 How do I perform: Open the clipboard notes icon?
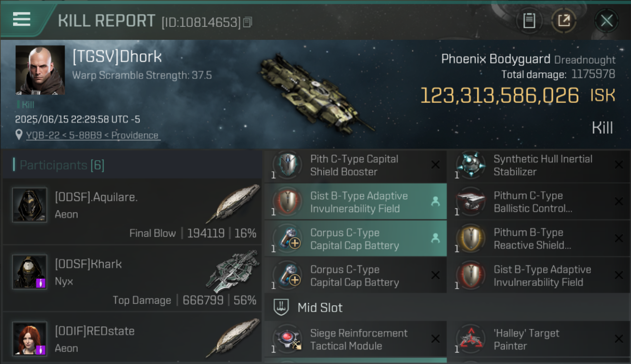click(x=529, y=20)
